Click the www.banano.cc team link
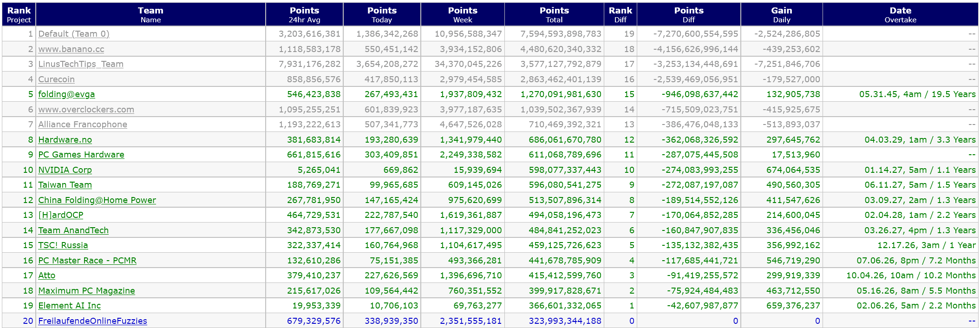 [71, 49]
